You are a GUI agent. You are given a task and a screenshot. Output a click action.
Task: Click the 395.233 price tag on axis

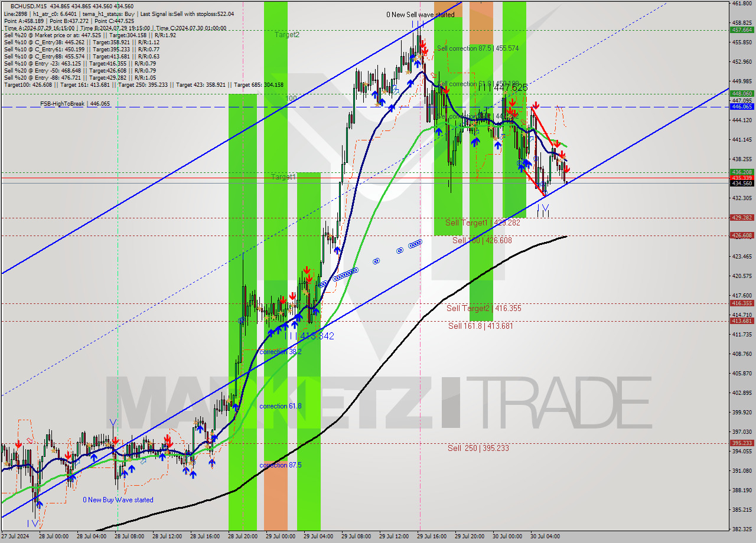(742, 443)
